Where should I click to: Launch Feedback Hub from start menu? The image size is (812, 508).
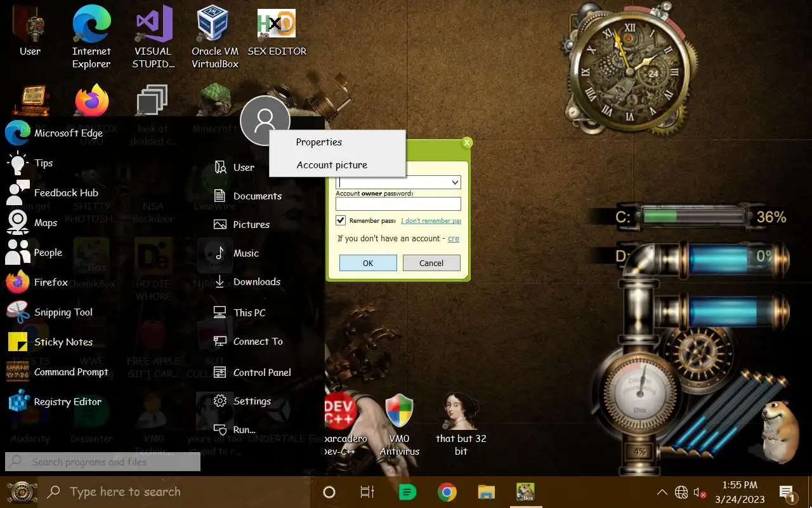53,193
